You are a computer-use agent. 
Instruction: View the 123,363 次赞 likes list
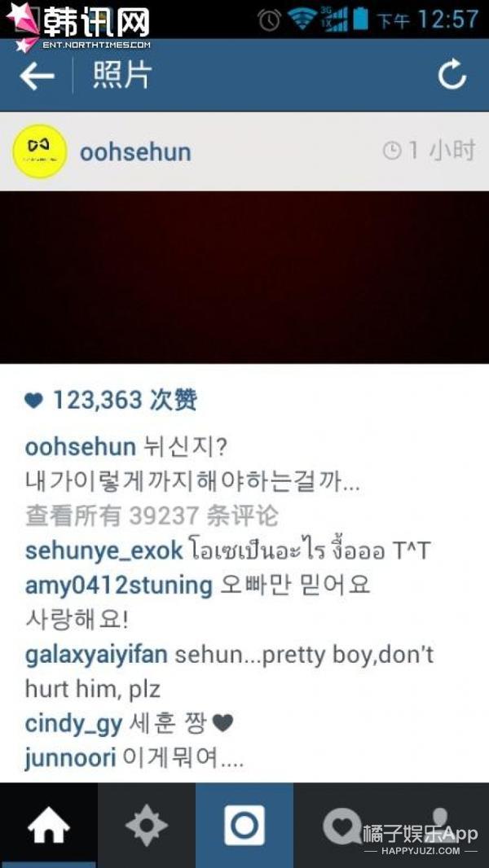tap(125, 401)
